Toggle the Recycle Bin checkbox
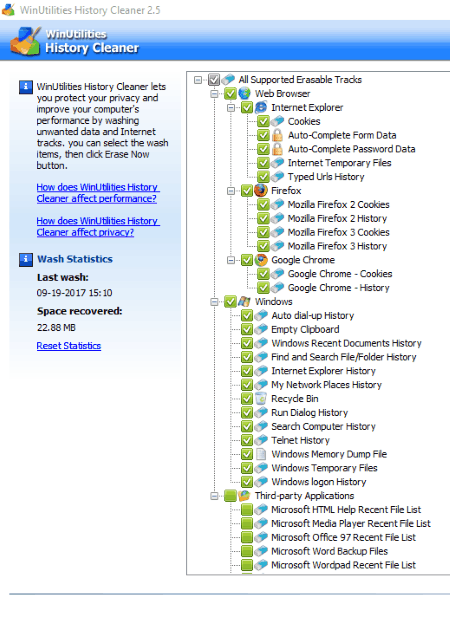The width and height of the screenshot is (450, 631). (247, 399)
